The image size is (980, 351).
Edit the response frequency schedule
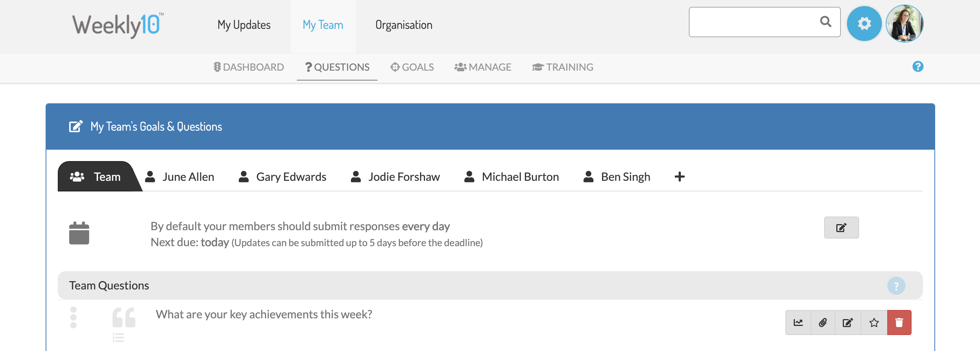pos(841,228)
